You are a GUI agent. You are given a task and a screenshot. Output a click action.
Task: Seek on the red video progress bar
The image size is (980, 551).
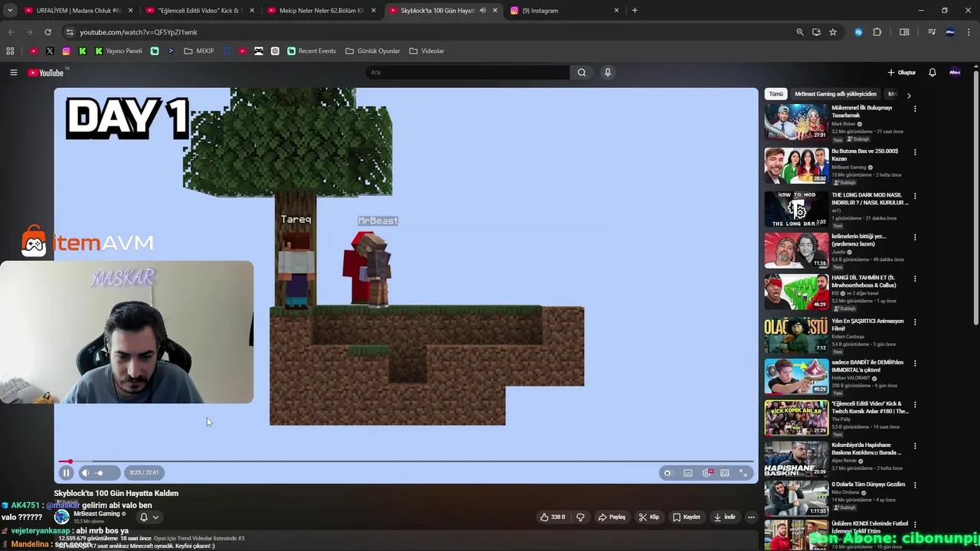click(406, 461)
